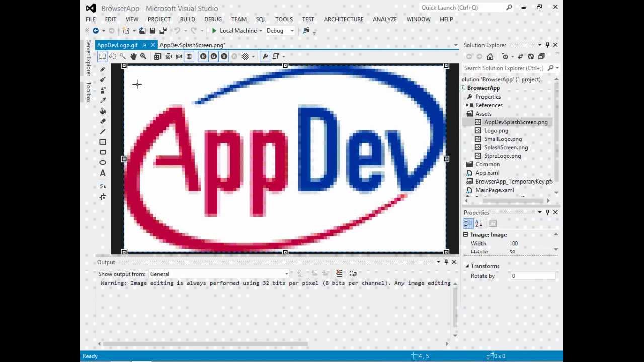This screenshot has width=644, height=362.
Task: Start debugging on Local Machine
Action: tap(234, 31)
